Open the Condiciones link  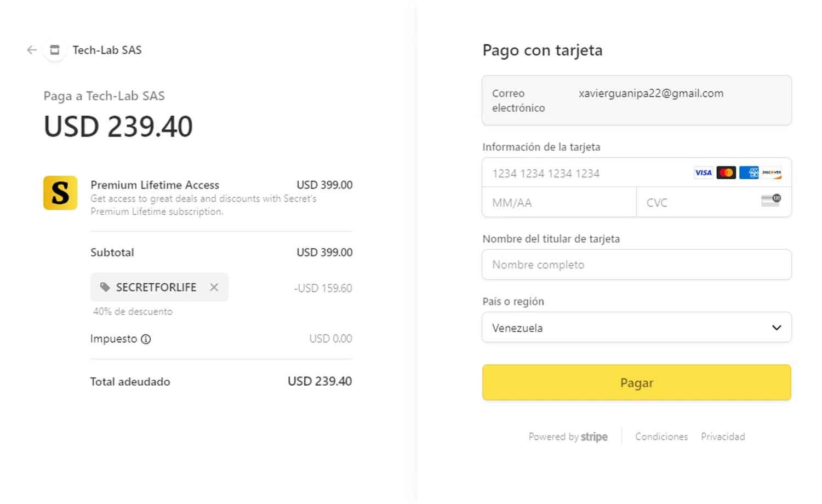click(661, 437)
